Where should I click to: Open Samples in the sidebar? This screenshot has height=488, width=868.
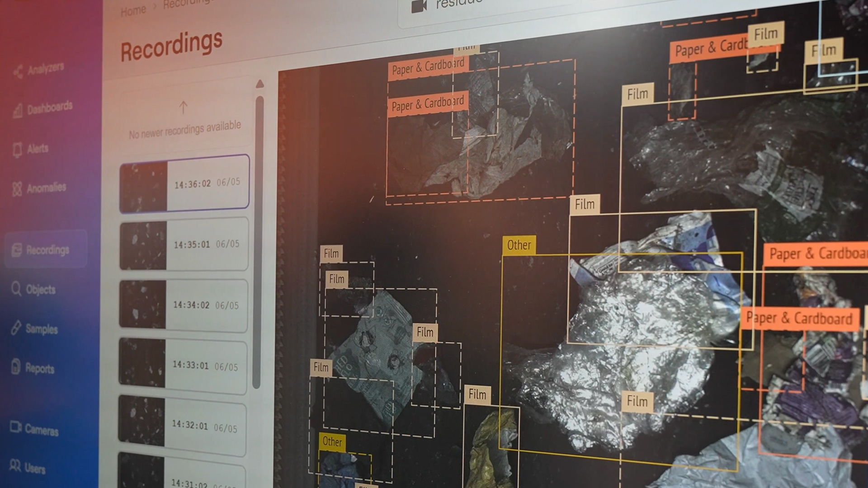(x=42, y=329)
